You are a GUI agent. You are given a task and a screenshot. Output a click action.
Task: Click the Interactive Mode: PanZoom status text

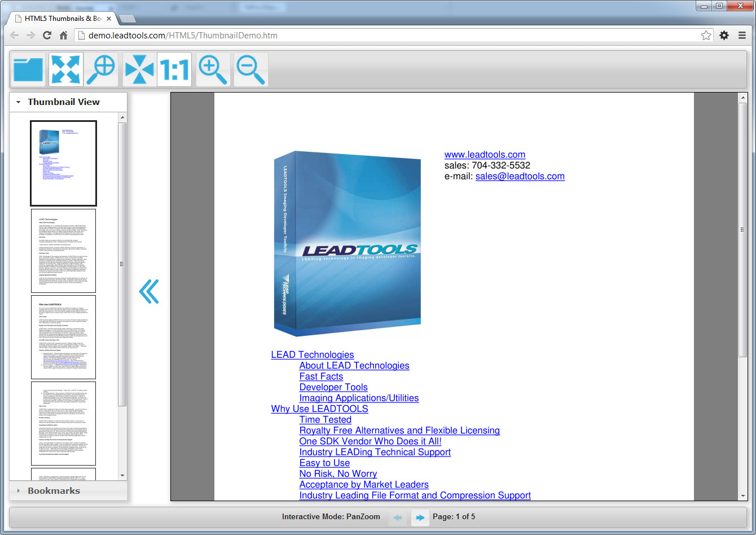[331, 517]
